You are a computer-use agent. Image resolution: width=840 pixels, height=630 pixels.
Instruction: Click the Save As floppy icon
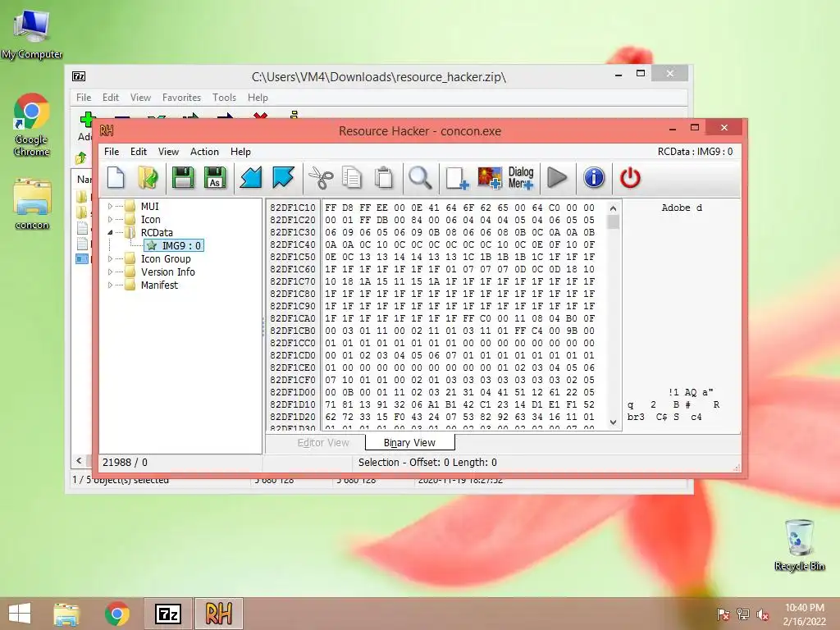215,177
